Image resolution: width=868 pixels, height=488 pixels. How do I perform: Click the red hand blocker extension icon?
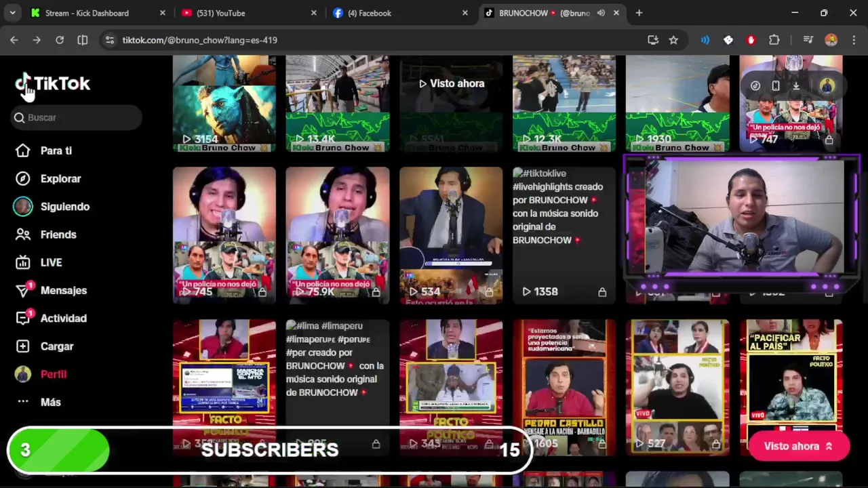pyautogui.click(x=751, y=40)
